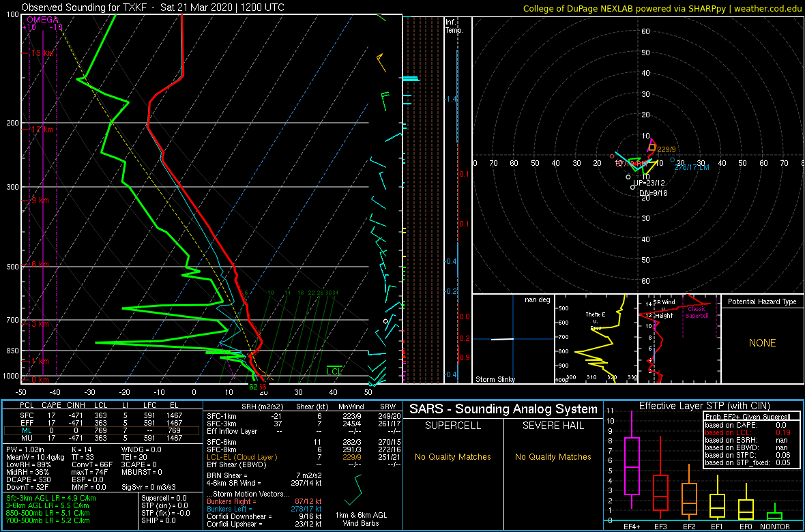Click the Theta-E v. Pres plot label

(x=595, y=321)
